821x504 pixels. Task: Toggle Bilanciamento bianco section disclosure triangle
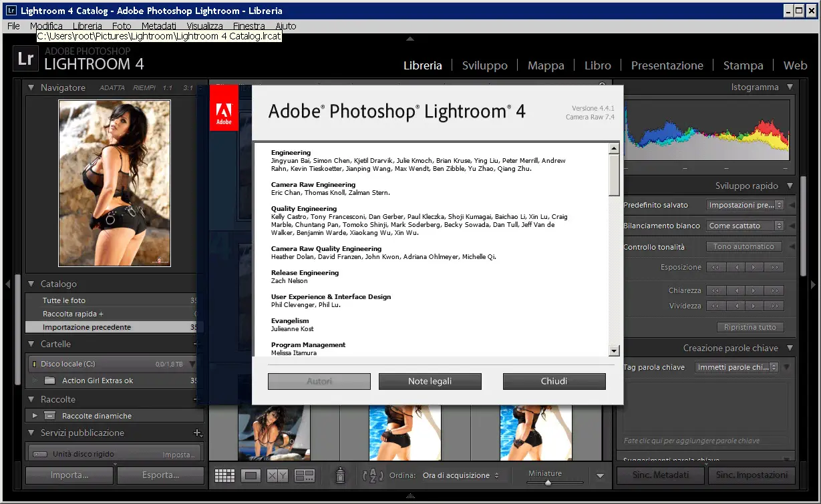(x=792, y=226)
